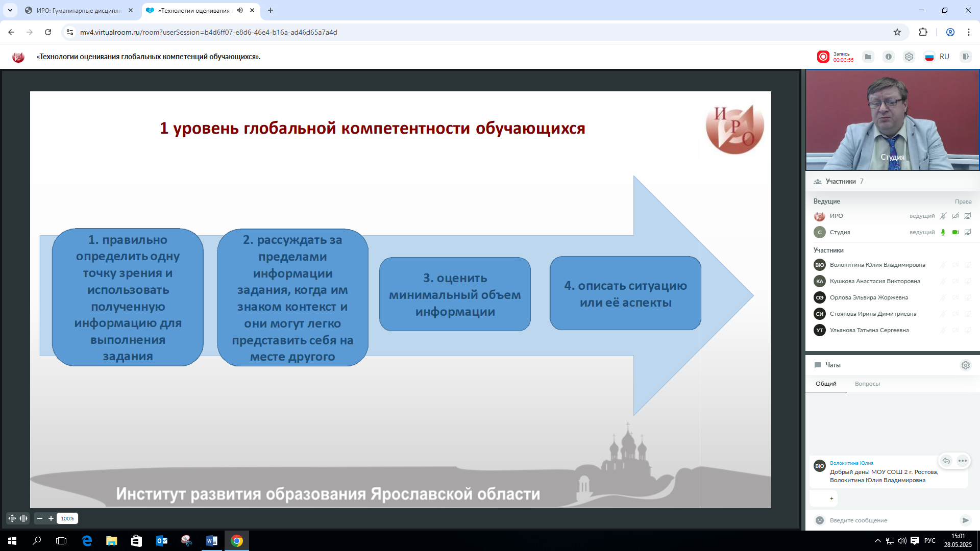The width and height of the screenshot is (980, 551).
Task: Open the browser extensions puzzle icon
Action: pyautogui.click(x=923, y=32)
